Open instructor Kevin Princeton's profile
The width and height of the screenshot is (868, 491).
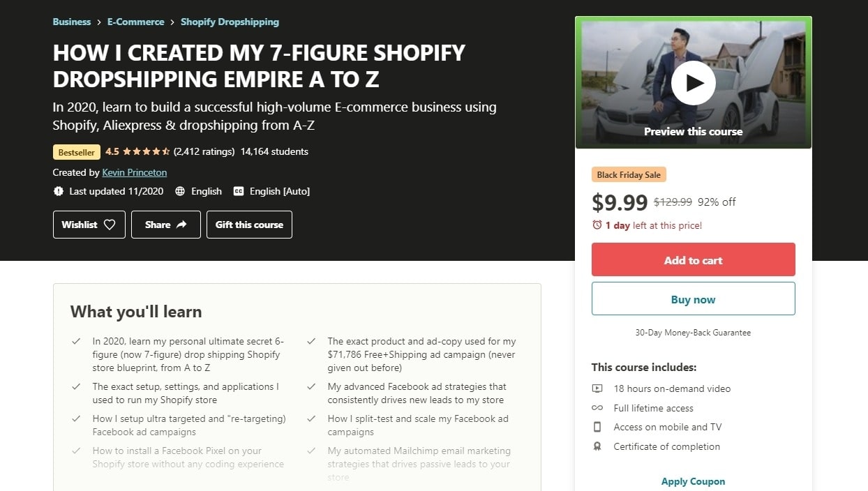point(135,172)
